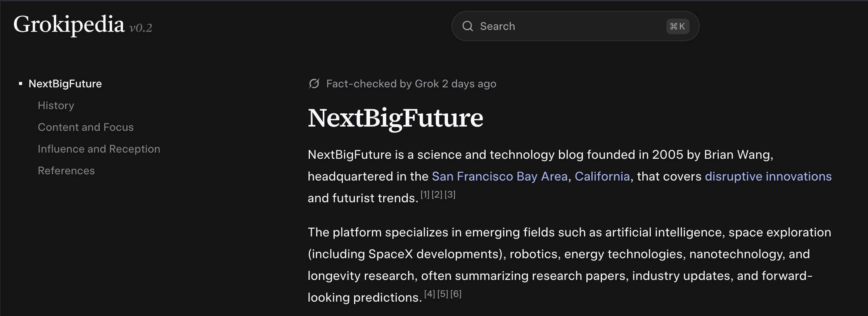Follow the disruptive innovations link

(767, 176)
